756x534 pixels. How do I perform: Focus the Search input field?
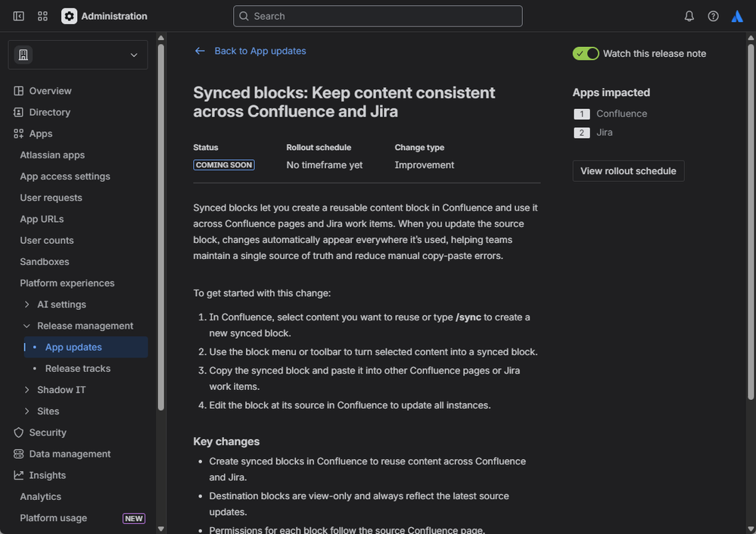pos(378,16)
